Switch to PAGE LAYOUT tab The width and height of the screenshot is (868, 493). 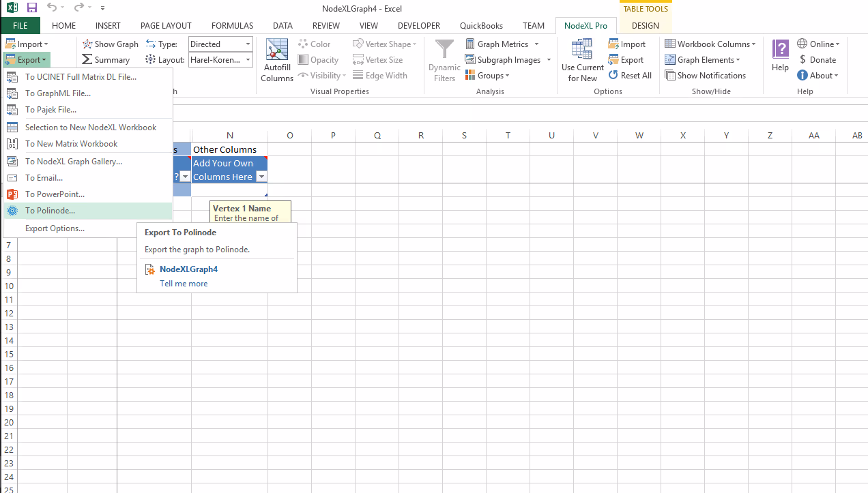coord(166,26)
